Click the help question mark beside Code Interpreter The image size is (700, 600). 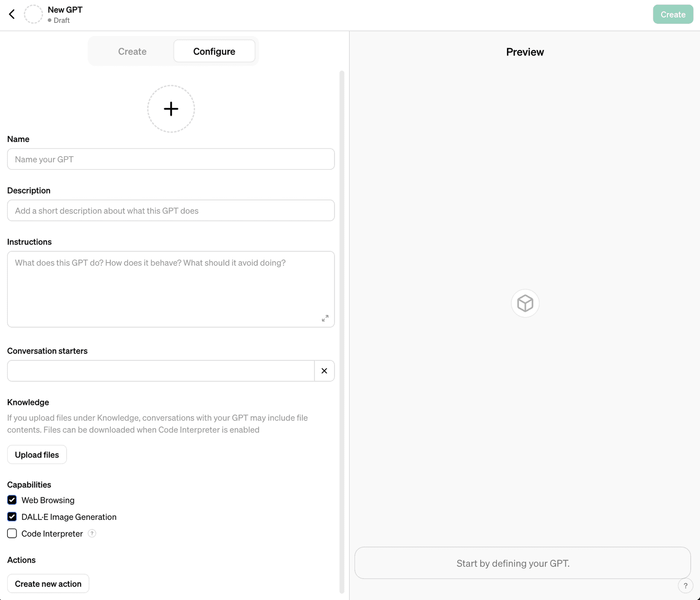coord(92,533)
